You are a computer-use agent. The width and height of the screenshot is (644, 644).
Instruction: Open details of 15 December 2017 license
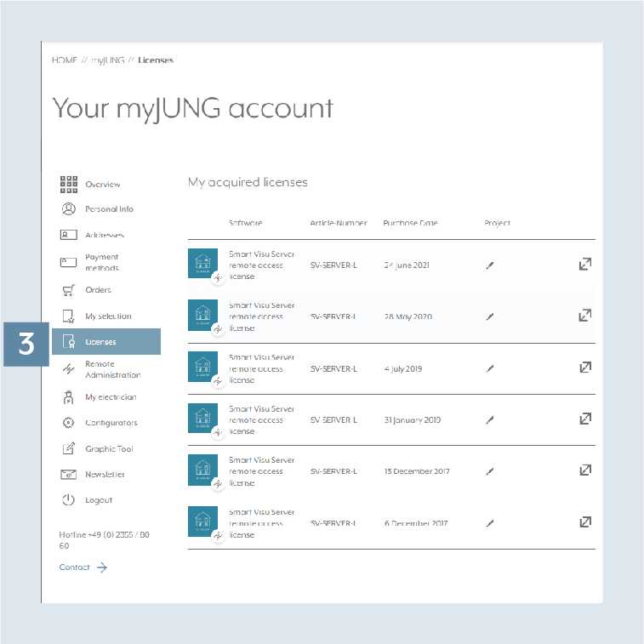(585, 470)
